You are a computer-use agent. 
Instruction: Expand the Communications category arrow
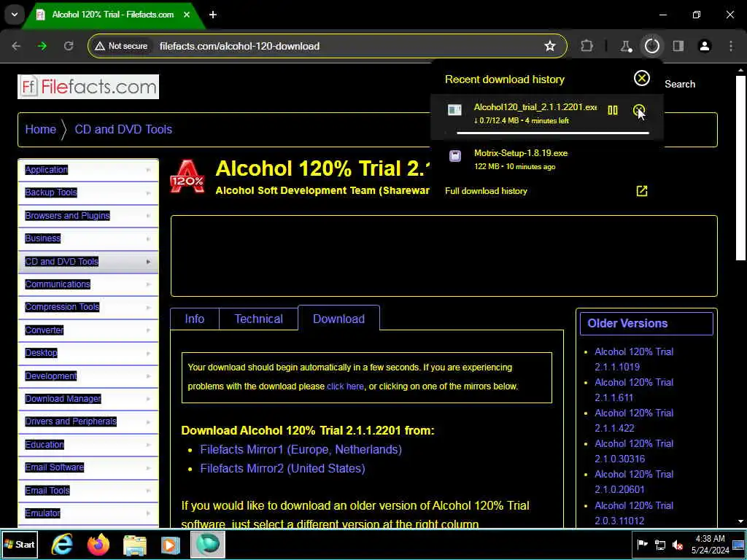(148, 284)
